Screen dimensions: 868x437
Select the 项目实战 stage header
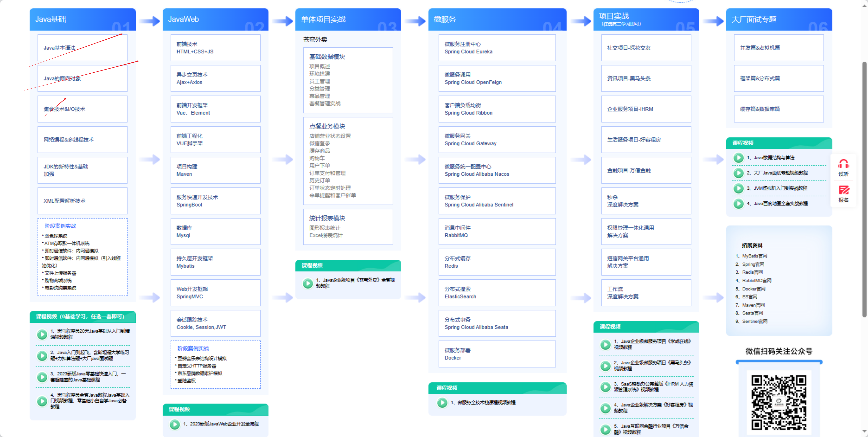[x=646, y=20]
